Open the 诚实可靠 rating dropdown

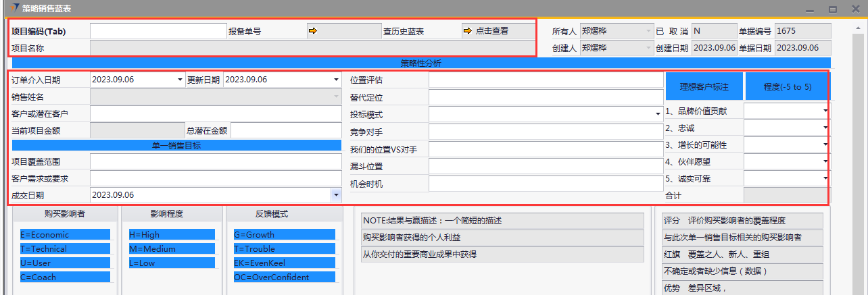[x=825, y=179]
